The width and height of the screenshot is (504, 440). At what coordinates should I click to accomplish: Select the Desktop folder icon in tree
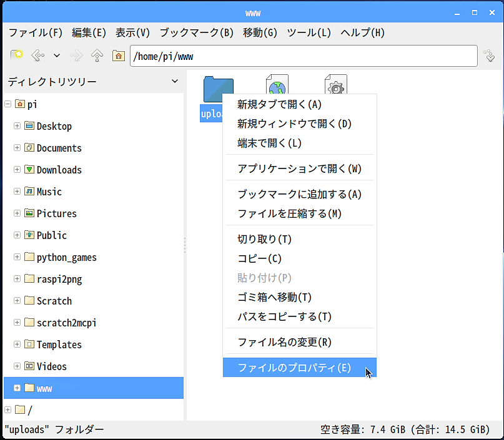[29, 125]
